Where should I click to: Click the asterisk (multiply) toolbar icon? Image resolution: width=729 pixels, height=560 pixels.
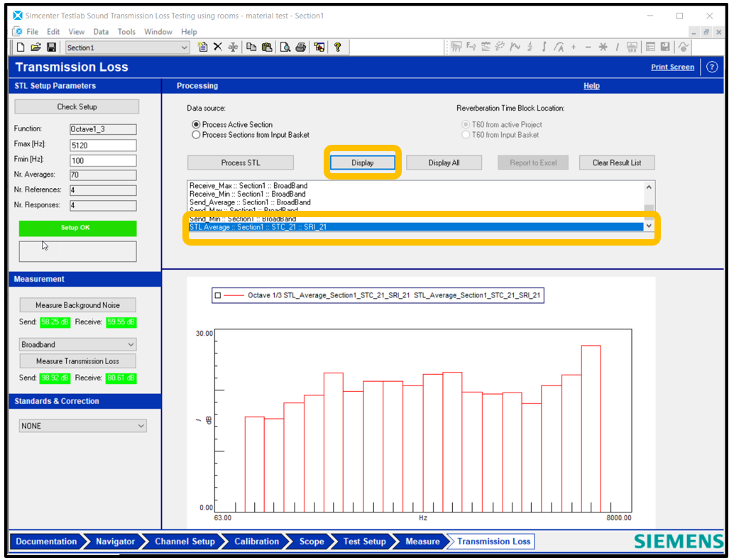coord(603,46)
